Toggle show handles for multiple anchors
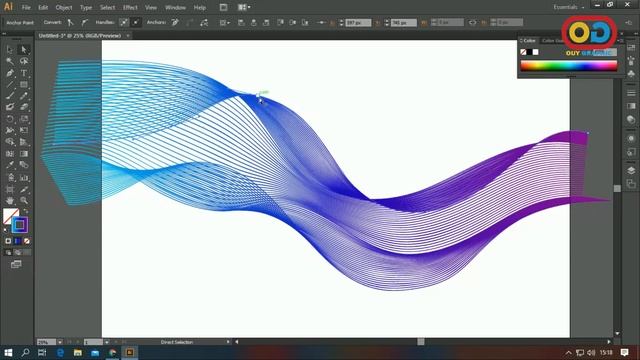This screenshot has width=640, height=360. 123,22
